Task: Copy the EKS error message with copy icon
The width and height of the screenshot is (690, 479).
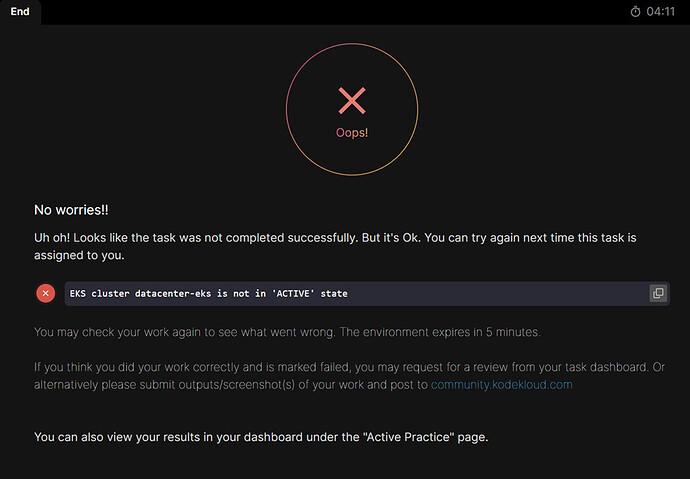Action: pyautogui.click(x=658, y=293)
